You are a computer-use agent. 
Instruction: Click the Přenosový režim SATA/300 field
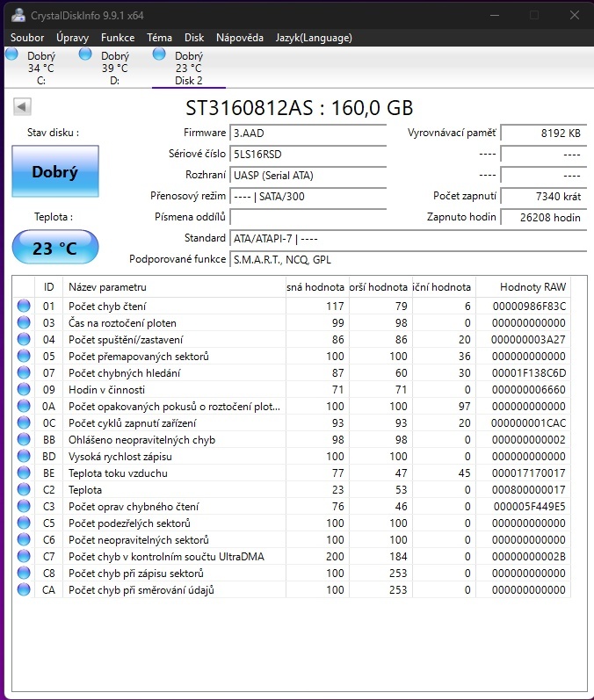308,196
